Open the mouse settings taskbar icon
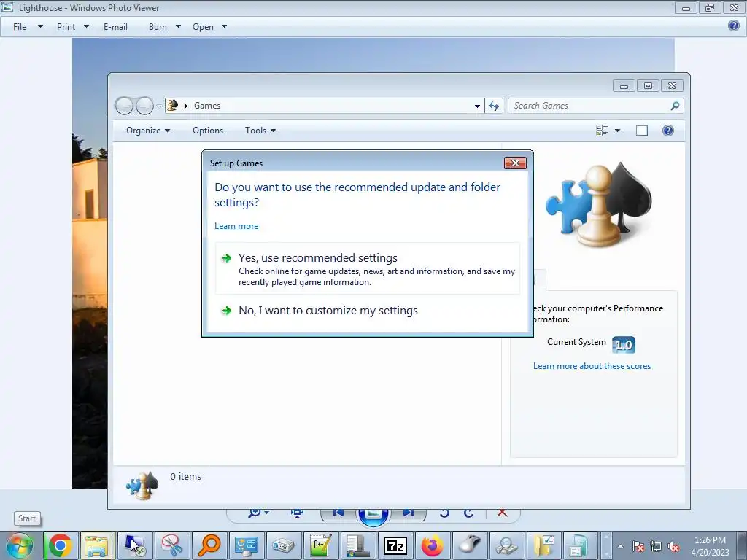The height and width of the screenshot is (560, 747). 469,545
